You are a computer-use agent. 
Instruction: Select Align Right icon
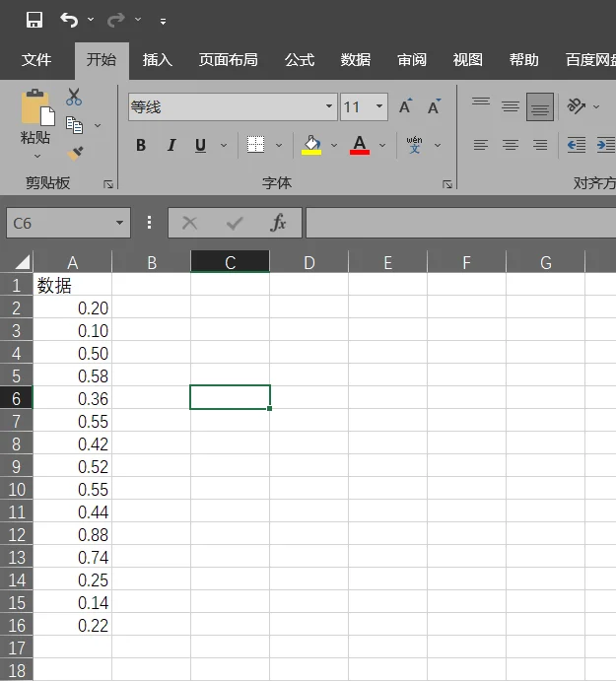(540, 145)
